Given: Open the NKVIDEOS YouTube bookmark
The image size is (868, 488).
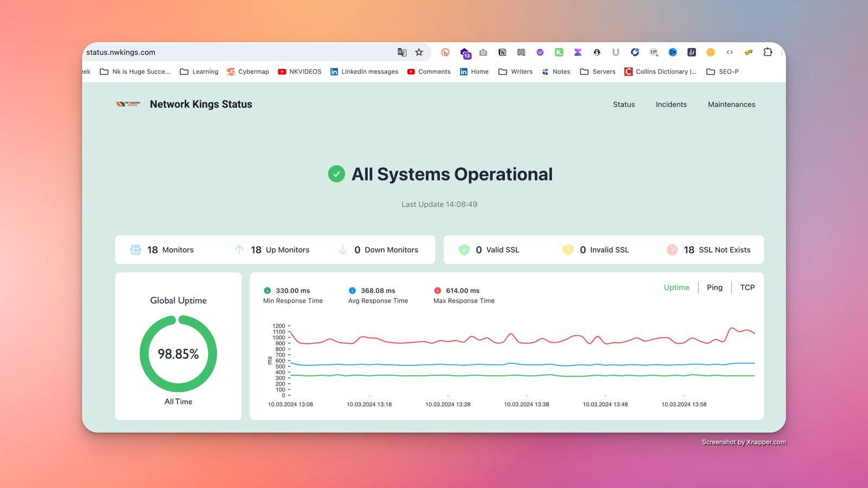Looking at the screenshot, I should click(299, 72).
